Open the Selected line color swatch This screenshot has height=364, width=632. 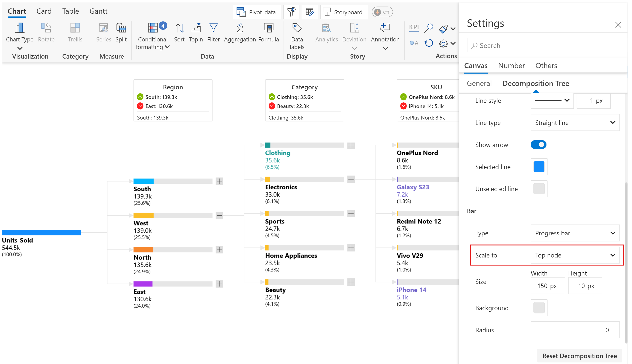[539, 167]
